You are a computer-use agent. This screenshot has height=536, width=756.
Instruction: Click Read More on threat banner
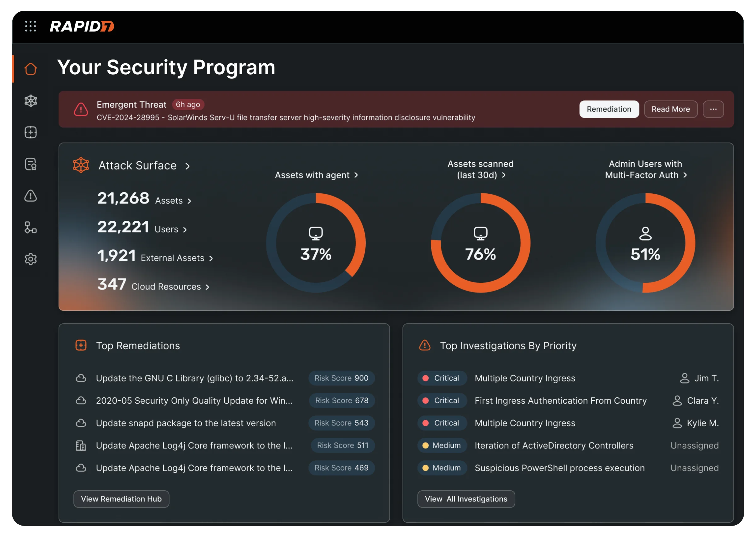pyautogui.click(x=671, y=109)
